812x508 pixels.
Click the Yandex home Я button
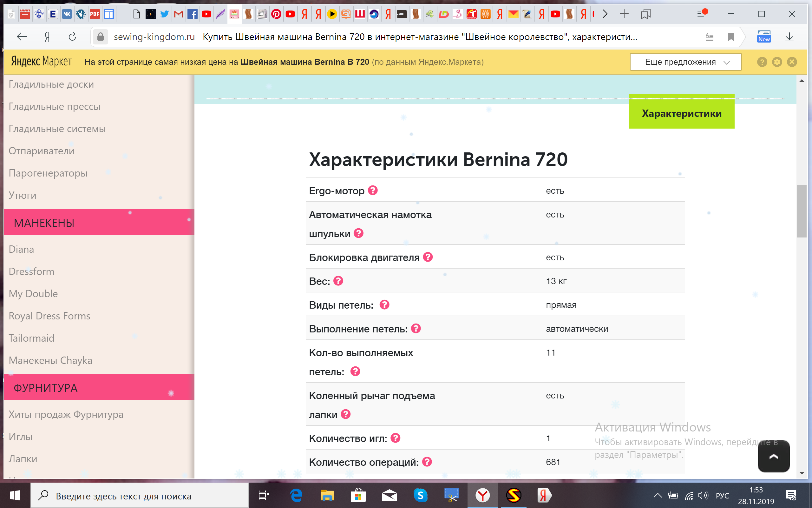click(x=47, y=37)
